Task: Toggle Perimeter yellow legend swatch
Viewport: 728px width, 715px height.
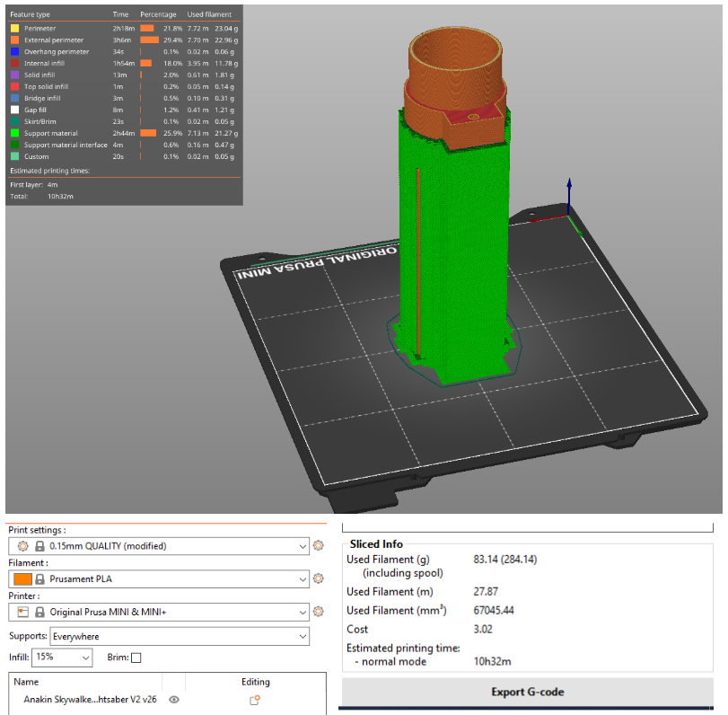Action: point(15,29)
